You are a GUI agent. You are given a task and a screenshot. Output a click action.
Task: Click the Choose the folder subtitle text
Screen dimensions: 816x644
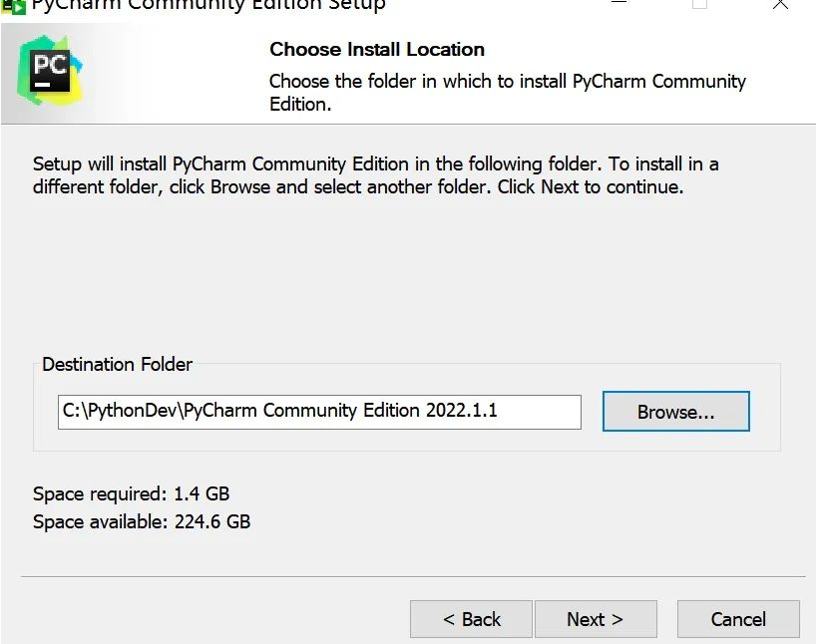pos(508,93)
